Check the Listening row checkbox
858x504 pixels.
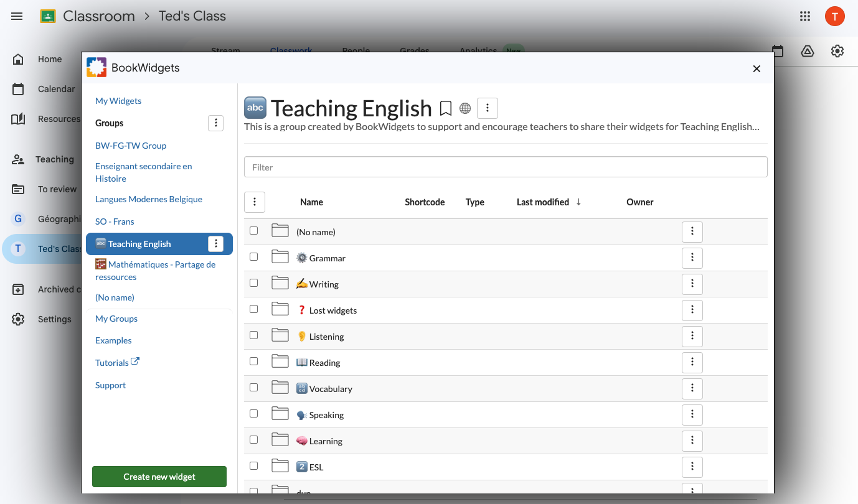click(x=253, y=335)
